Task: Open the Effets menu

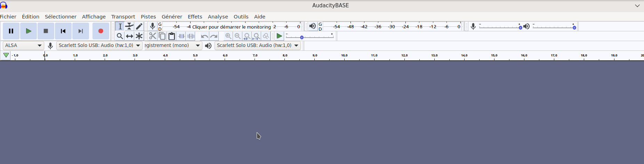Action: [195, 17]
